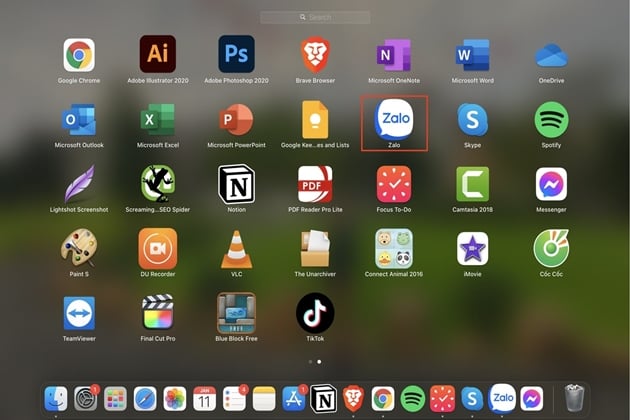The height and width of the screenshot is (420, 630).
Task: Click Chrome icon in the Dock
Action: click(x=383, y=399)
